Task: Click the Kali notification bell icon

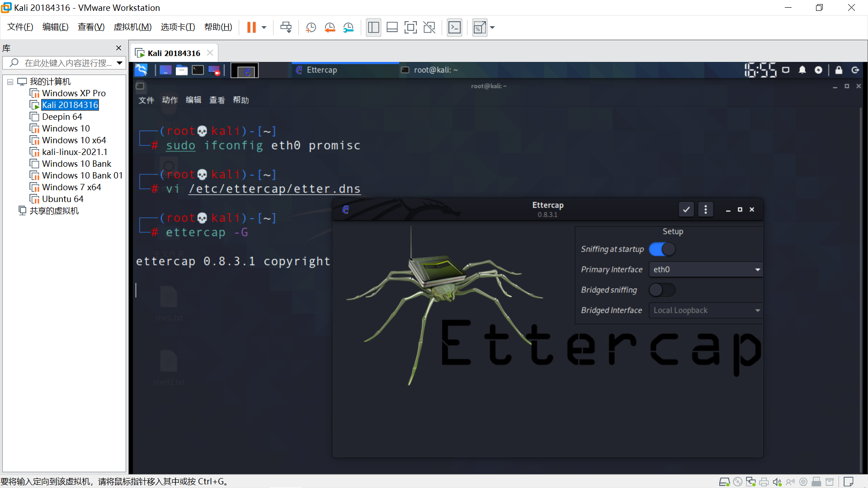Action: point(802,70)
